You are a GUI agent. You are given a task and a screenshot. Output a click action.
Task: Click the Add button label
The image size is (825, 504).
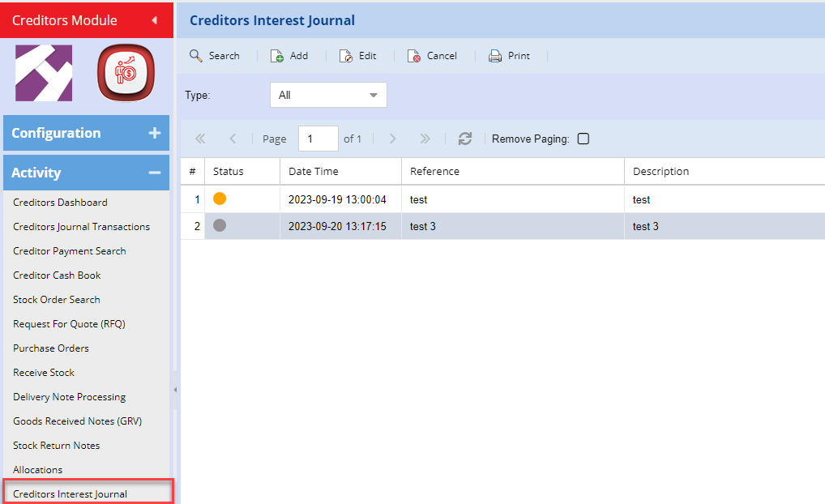[x=299, y=56]
